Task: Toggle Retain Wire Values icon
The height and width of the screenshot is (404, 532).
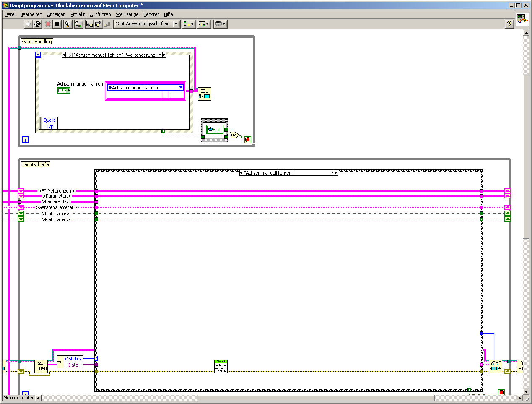Action: pos(78,24)
